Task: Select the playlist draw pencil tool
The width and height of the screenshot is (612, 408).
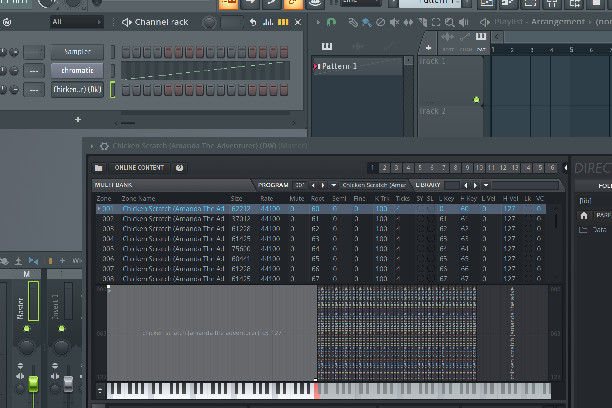Action: coord(353,22)
